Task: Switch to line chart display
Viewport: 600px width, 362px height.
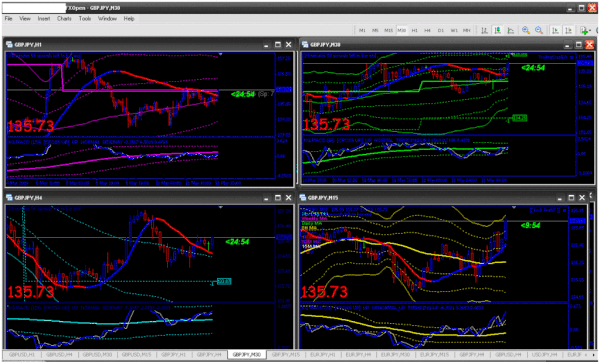Action: (511, 30)
